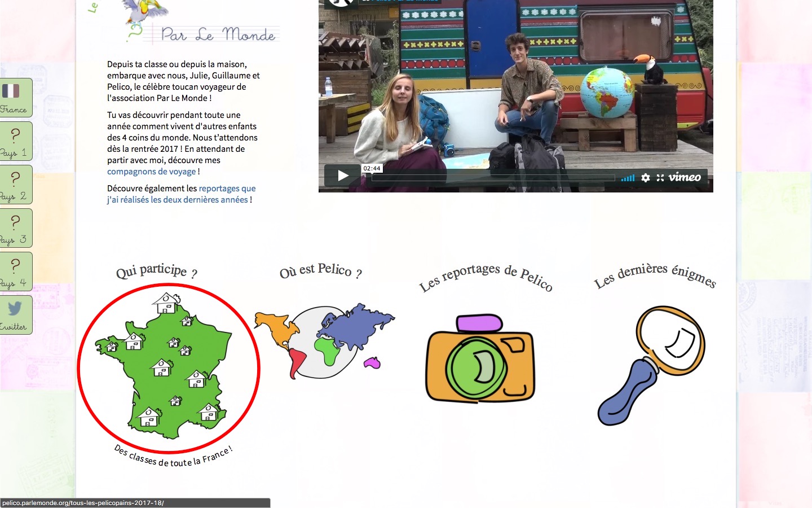
Task: Click the 02:44 duration label
Action: pyautogui.click(x=372, y=168)
